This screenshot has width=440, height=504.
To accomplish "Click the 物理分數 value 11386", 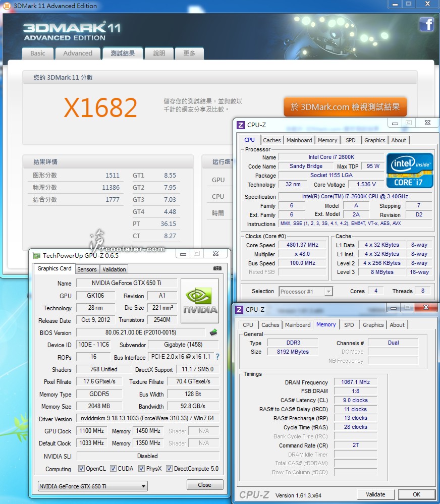I will coord(111,187).
